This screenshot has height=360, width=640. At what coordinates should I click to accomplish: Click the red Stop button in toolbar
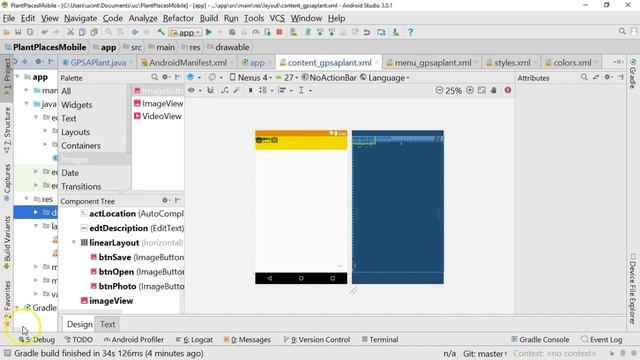tap(279, 32)
